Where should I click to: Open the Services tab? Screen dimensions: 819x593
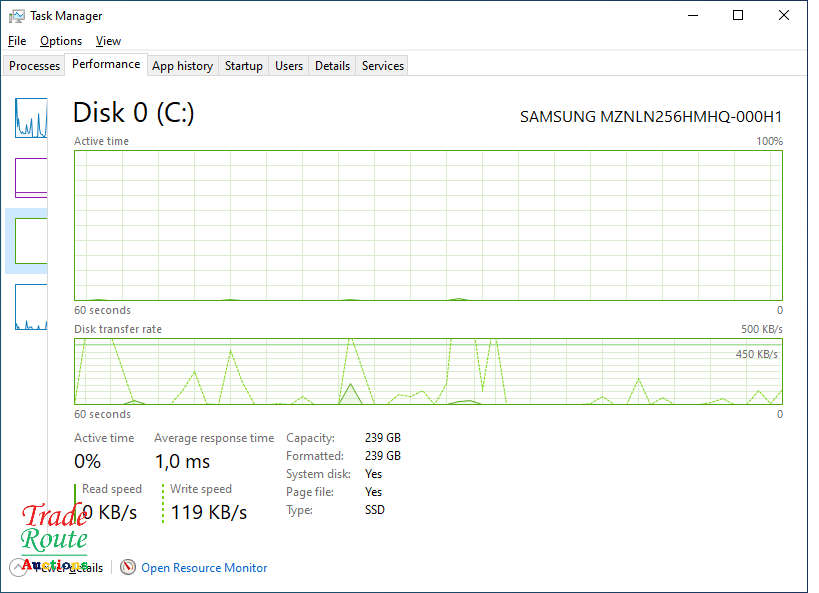[x=383, y=66]
